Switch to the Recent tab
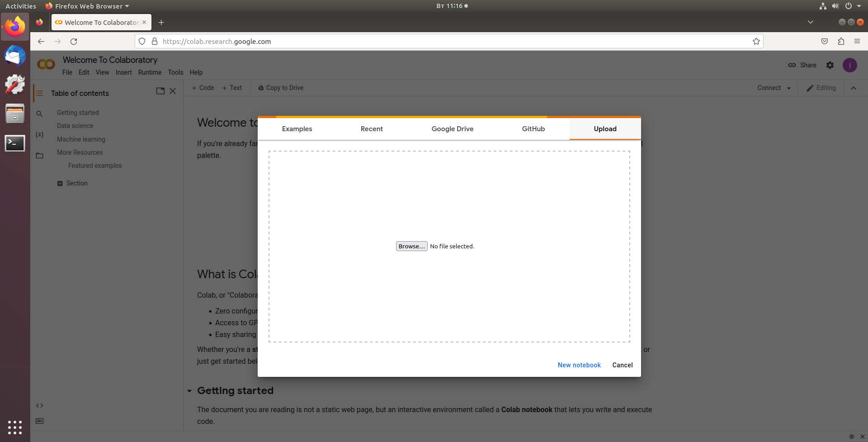The width and height of the screenshot is (868, 442). pyautogui.click(x=372, y=129)
